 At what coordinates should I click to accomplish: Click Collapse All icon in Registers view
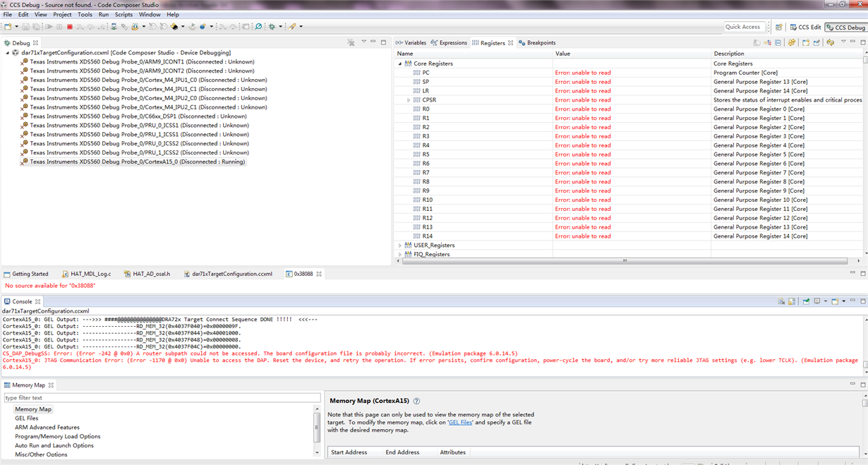pyautogui.click(x=778, y=42)
